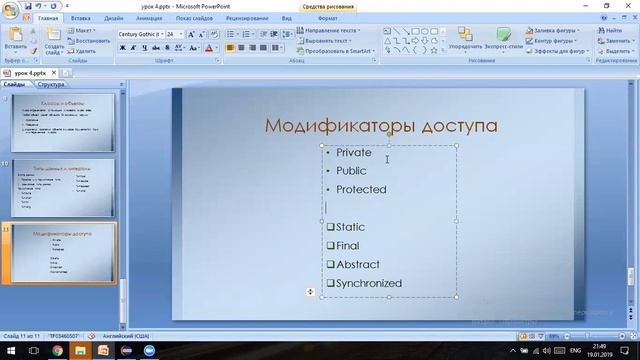This screenshot has height=360, width=640.
Task: Select the oval shape
Action: pyautogui.click(x=425, y=31)
